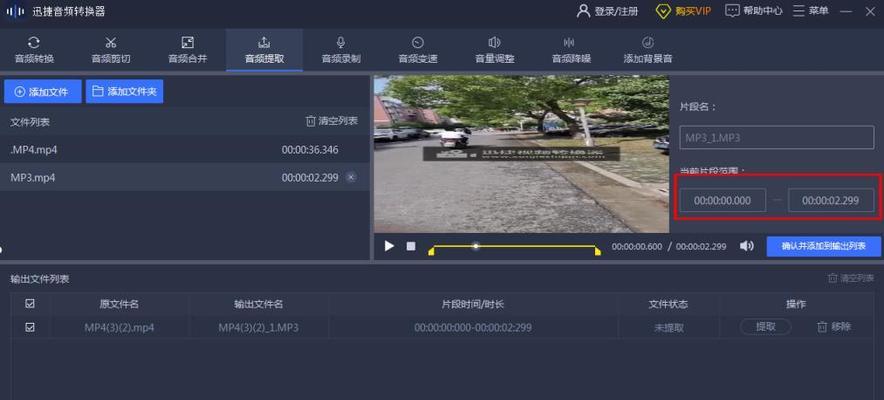This screenshot has width=884, height=400.
Task: Edit the segment start time 00:00:00.000
Action: point(723,200)
